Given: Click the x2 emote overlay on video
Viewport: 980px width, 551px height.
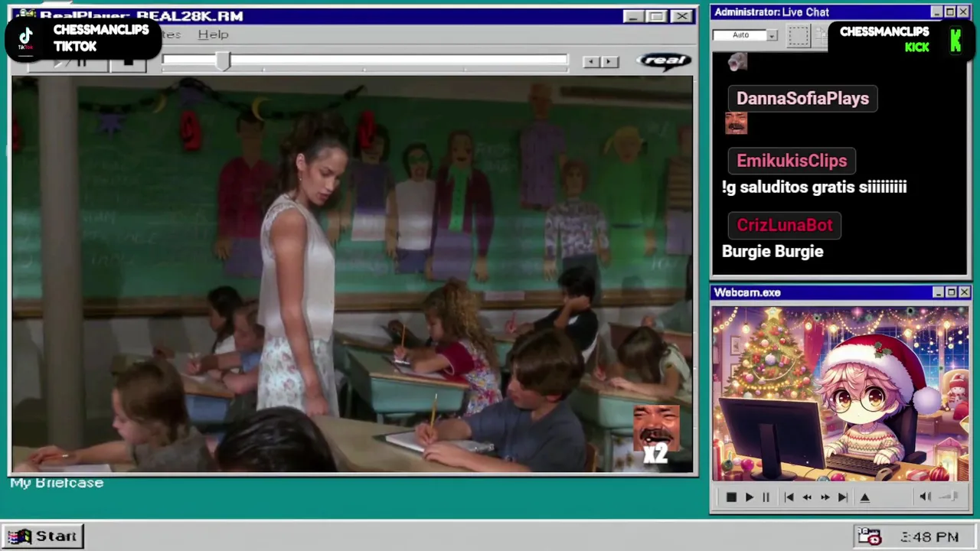Looking at the screenshot, I should tap(656, 435).
